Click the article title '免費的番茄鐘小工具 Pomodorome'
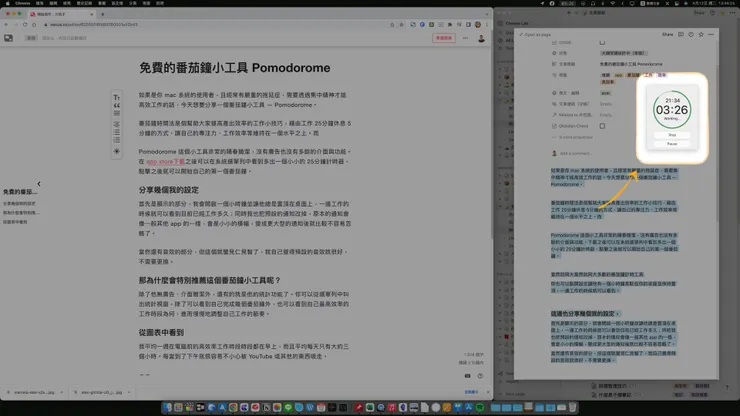This screenshot has width=740, height=416. click(x=235, y=68)
